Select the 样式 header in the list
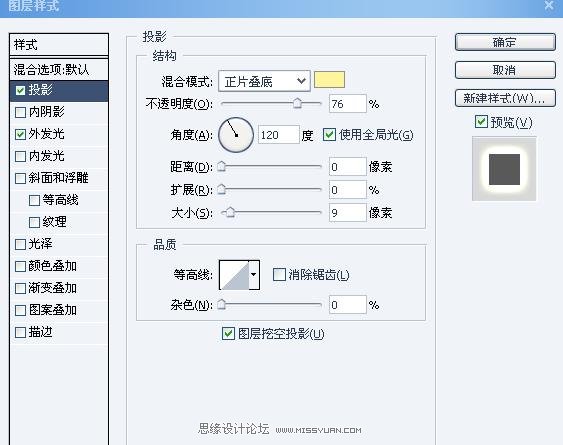Image resolution: width=563 pixels, height=445 pixels. coord(59,45)
